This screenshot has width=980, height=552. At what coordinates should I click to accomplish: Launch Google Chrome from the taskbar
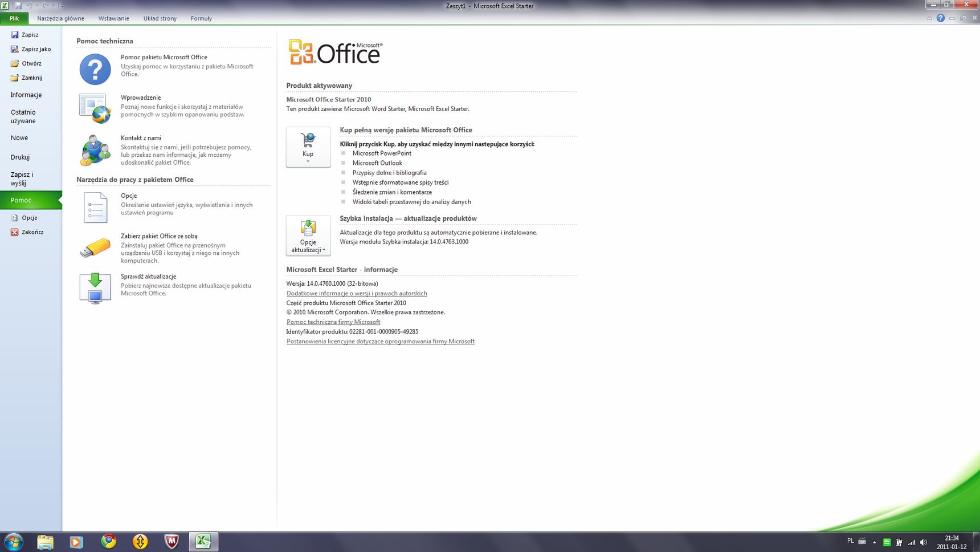[x=108, y=541]
